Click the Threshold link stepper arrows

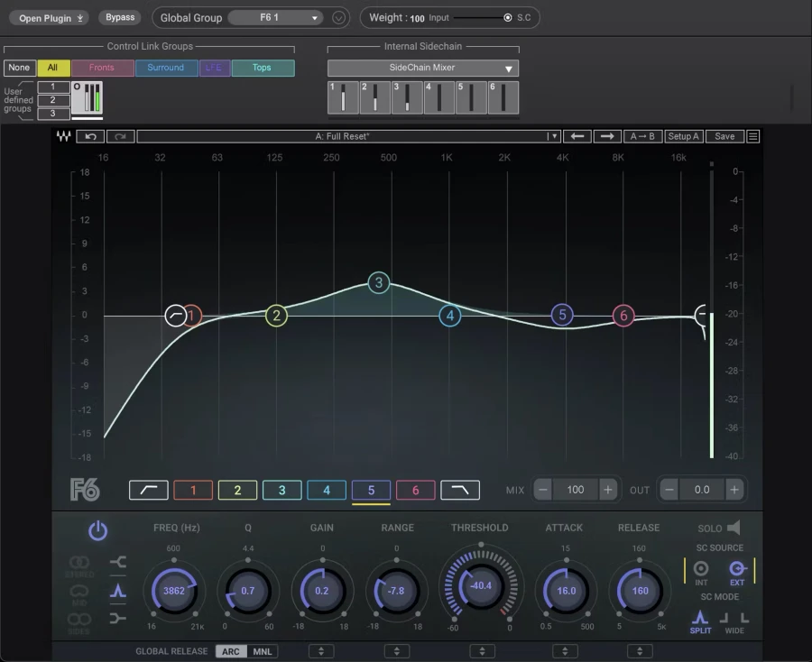pos(482,651)
